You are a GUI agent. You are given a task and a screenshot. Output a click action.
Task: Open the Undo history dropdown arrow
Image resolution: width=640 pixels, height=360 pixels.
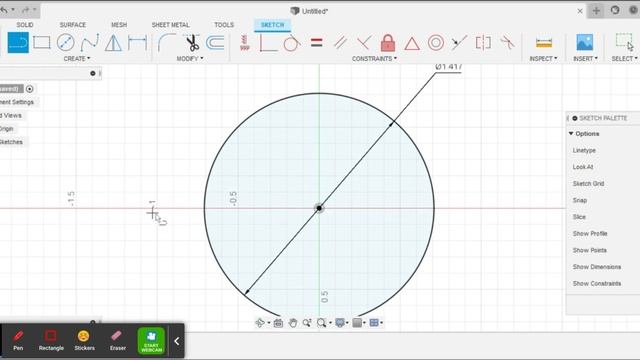point(13,10)
